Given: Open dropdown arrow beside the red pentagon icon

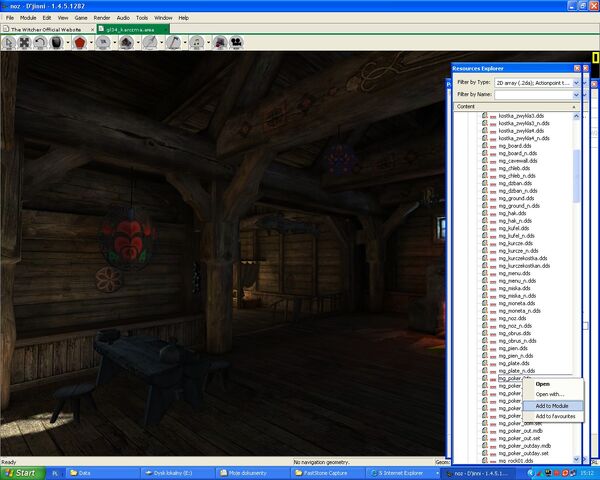Looking at the screenshot, I should (x=91, y=43).
